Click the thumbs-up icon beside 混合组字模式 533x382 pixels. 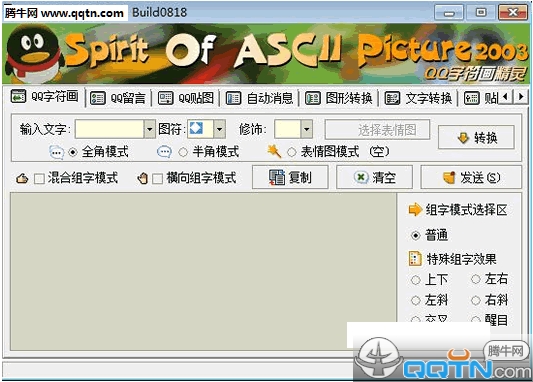pyautogui.click(x=22, y=178)
